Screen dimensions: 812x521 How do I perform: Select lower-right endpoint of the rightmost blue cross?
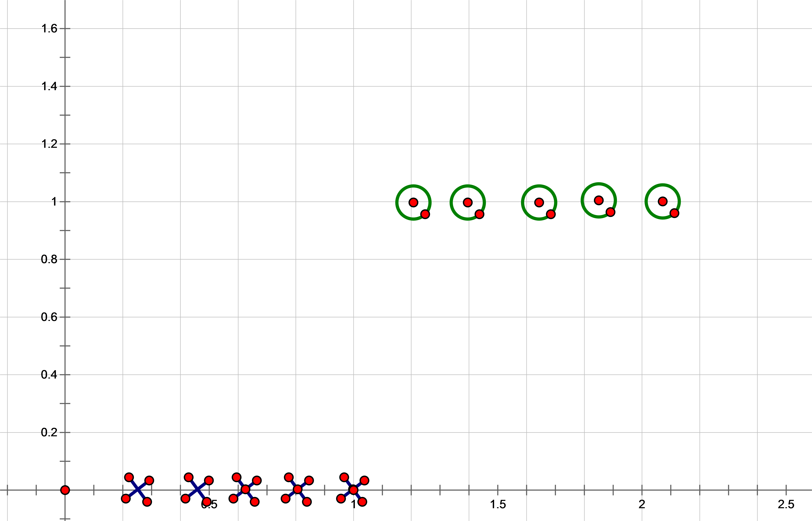point(362,502)
